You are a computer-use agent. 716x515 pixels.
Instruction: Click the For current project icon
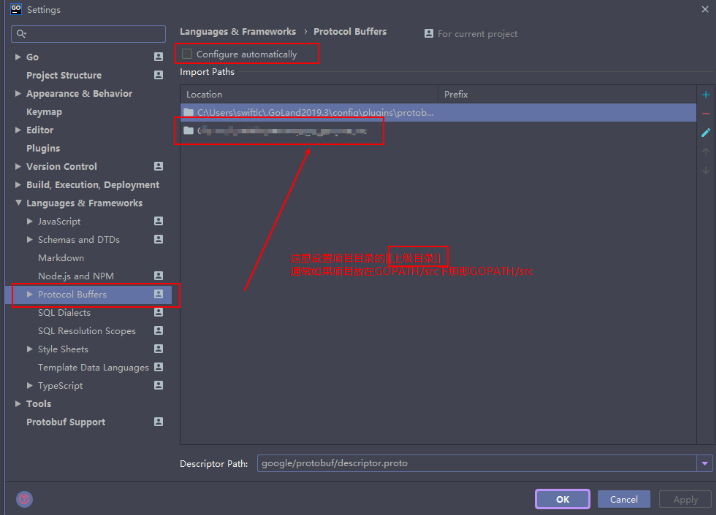(x=429, y=33)
